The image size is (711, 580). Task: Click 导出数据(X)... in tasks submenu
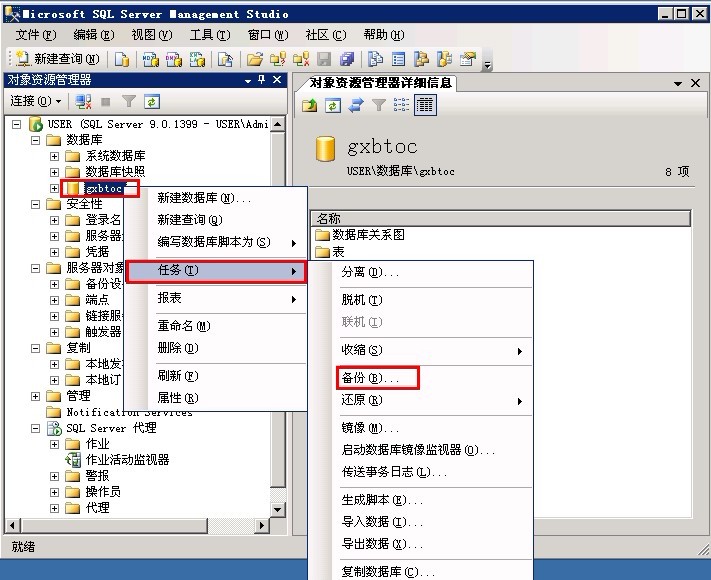[x=420, y=544]
